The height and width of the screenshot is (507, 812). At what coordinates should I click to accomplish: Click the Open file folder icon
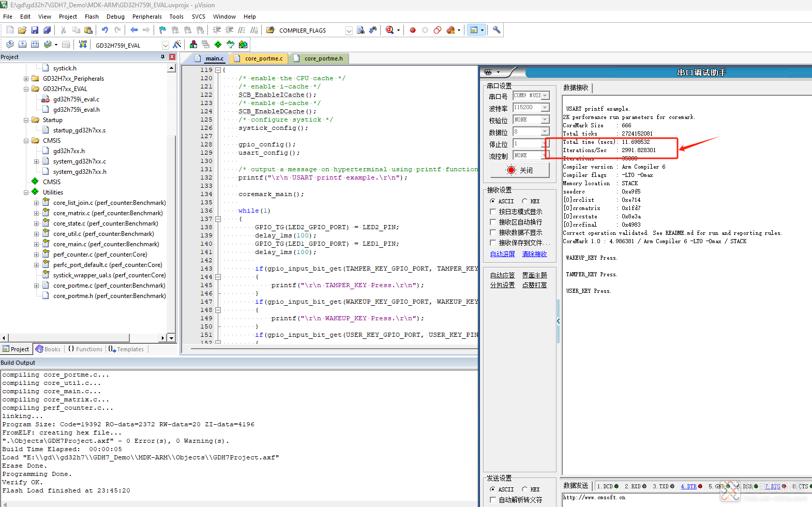tap(22, 31)
